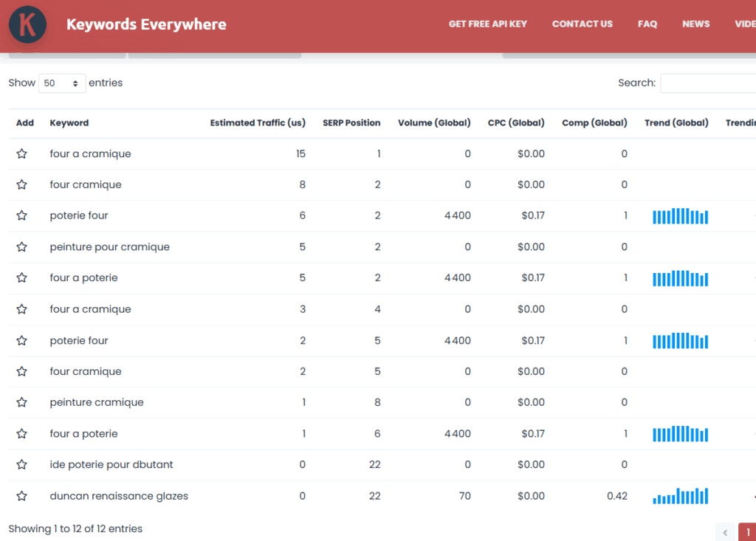
Task: Select the 'peinture cramique' keyword text
Action: coord(97,402)
